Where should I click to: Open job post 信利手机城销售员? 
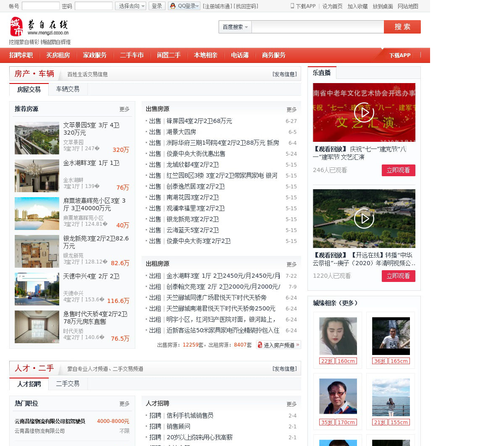[190, 415]
